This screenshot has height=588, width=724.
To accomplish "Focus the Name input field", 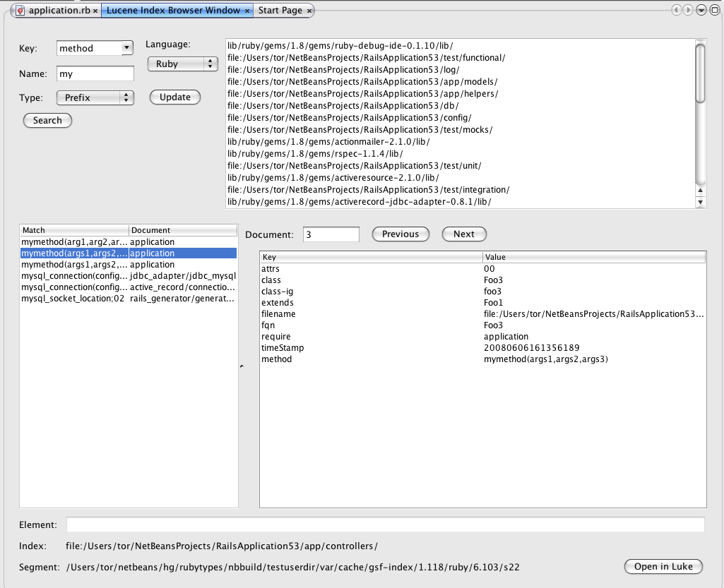I will [x=95, y=74].
